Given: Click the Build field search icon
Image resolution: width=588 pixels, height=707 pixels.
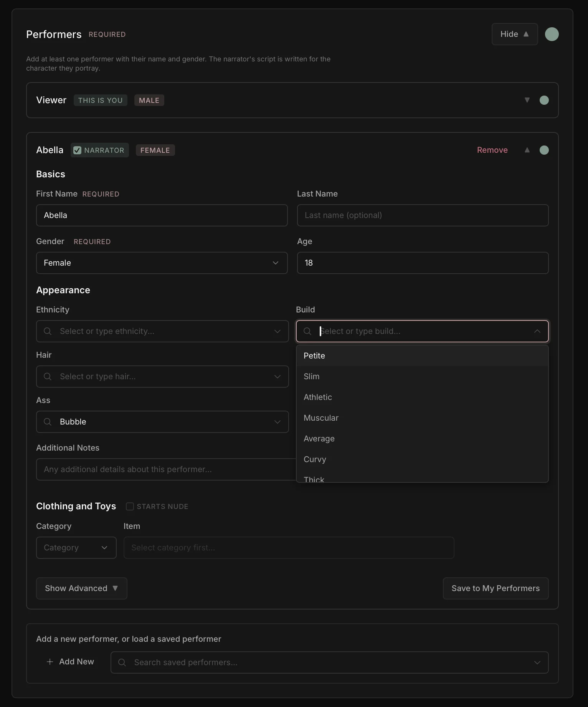Looking at the screenshot, I should (307, 331).
